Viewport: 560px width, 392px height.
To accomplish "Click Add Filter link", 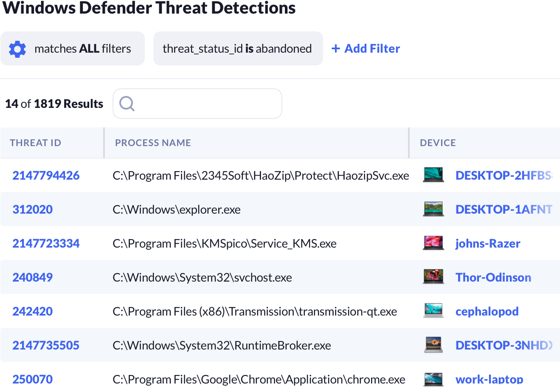I will (366, 49).
